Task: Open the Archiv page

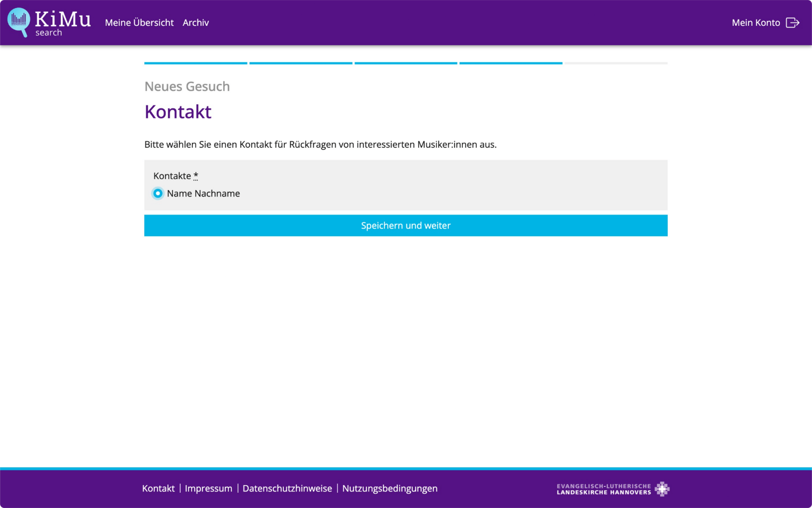Action: tap(196, 23)
